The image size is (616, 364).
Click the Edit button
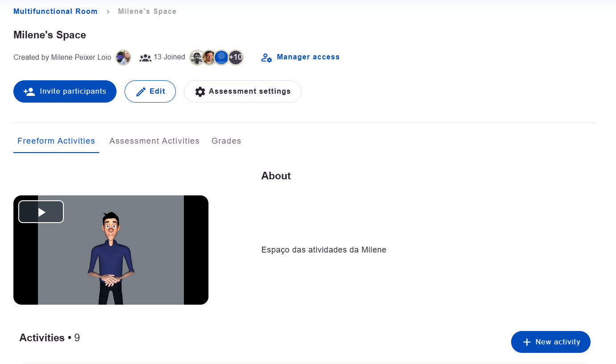click(x=150, y=91)
